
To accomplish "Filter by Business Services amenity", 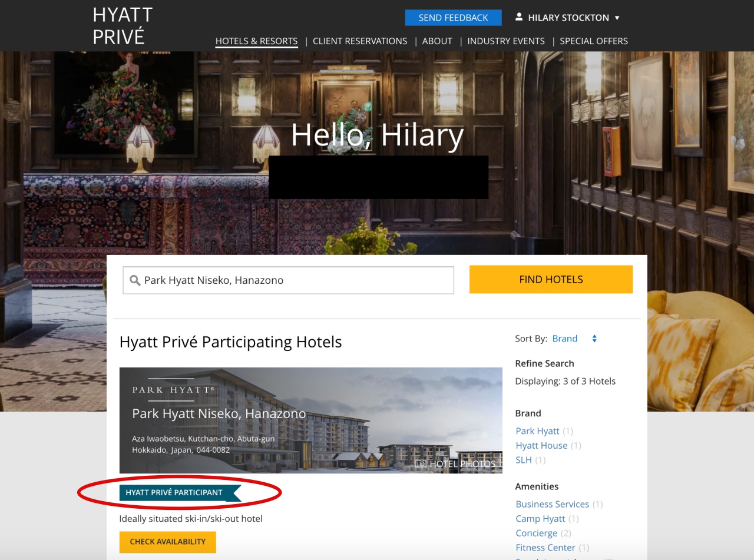I will click(x=552, y=504).
